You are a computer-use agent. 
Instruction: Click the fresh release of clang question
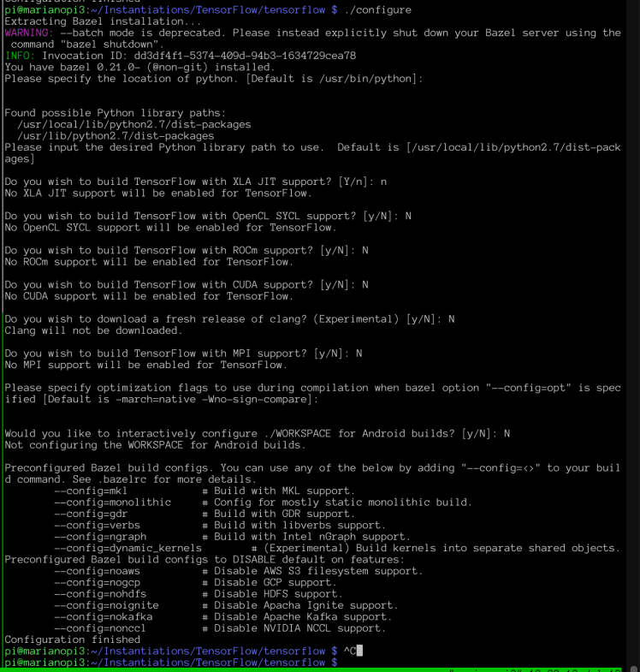click(x=229, y=319)
